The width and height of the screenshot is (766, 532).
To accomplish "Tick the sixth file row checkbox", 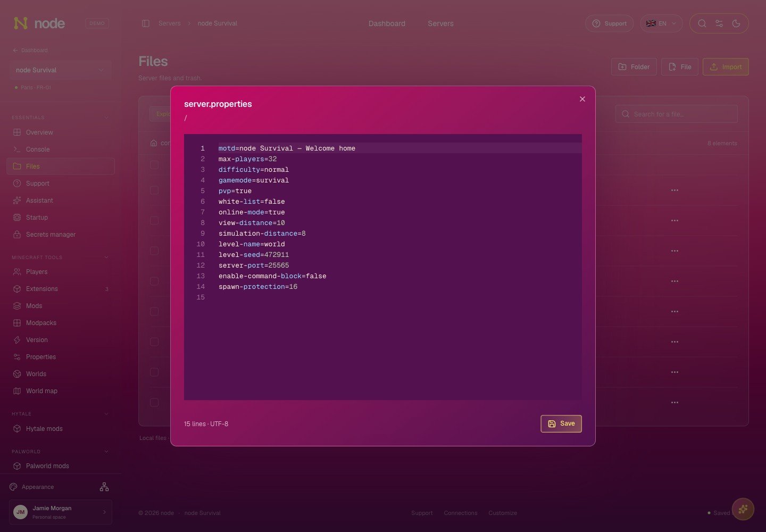I will click(154, 311).
